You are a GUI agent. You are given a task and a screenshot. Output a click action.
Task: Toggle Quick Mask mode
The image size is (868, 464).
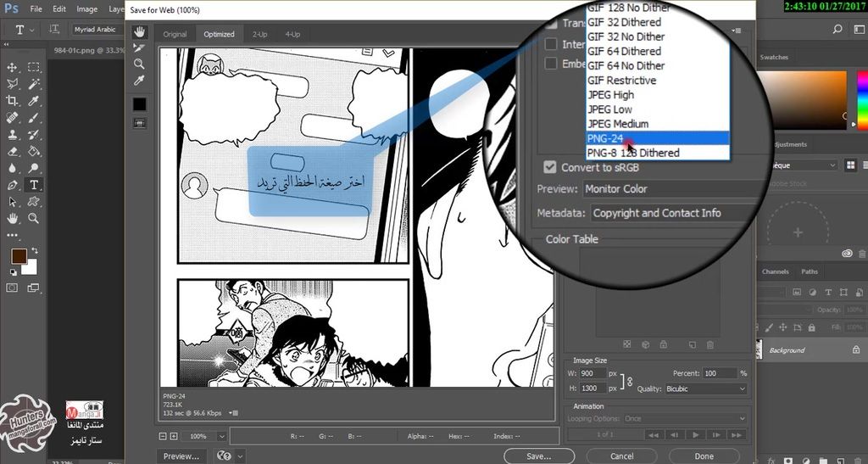12,288
